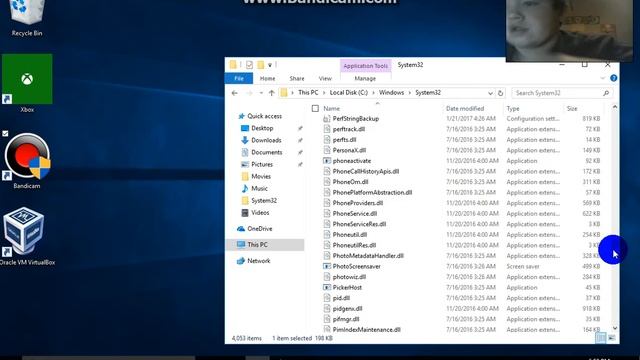Launch Oracle VM VirtualBox shortcut

[x=27, y=236]
